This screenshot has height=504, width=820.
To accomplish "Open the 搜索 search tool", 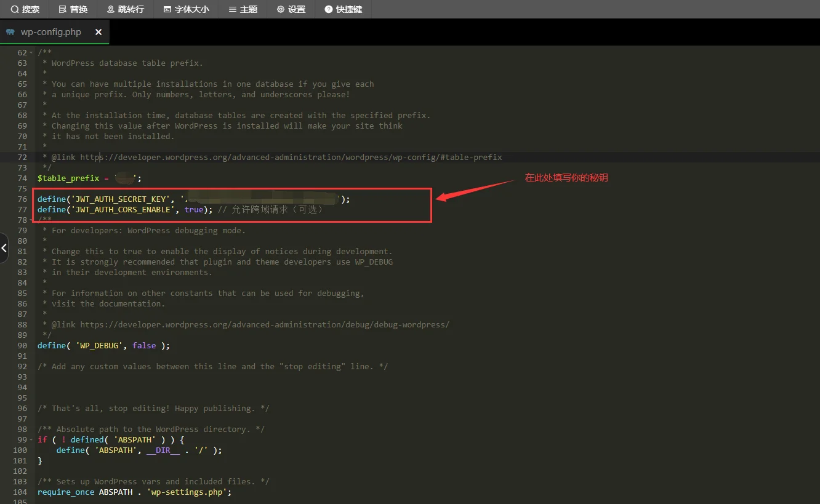I will (x=25, y=9).
